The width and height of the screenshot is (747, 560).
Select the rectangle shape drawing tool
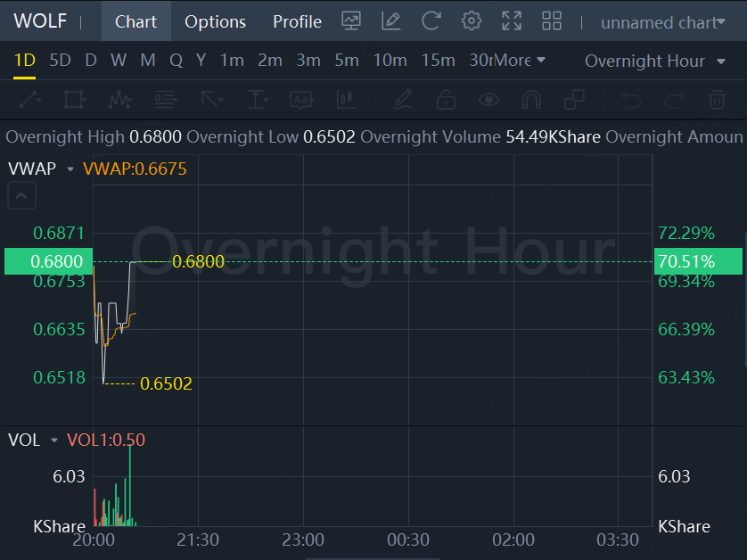point(75,100)
